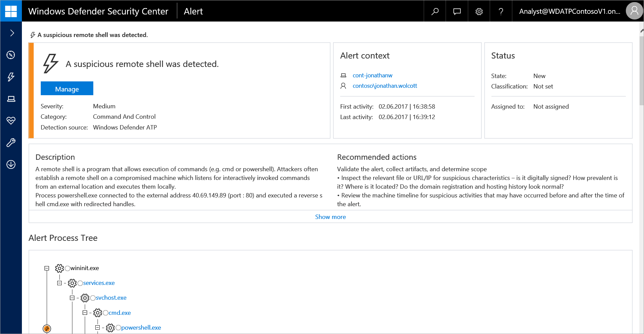Open the machines list laptop icon
The height and width of the screenshot is (334, 644).
coord(11,99)
